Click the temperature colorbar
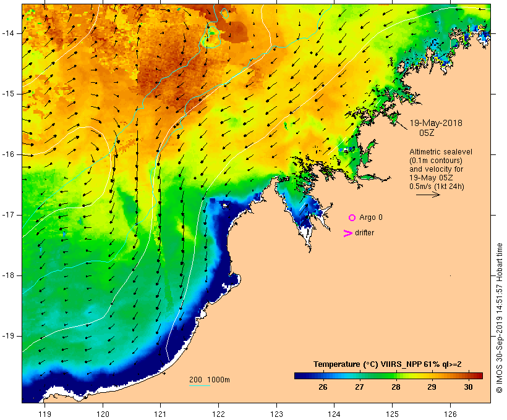Image resolution: width=507 pixels, height=420 pixels. tap(388, 376)
